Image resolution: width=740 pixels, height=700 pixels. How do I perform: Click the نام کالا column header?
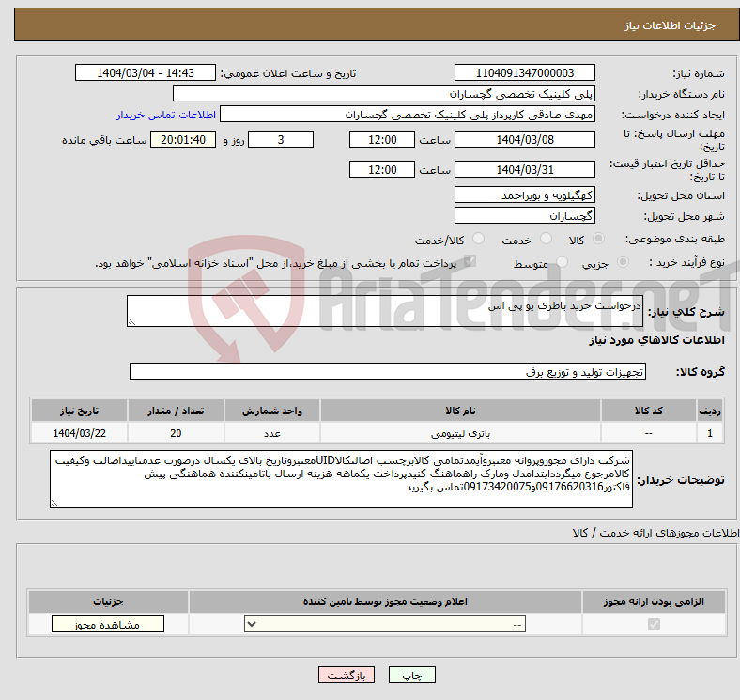(x=460, y=411)
